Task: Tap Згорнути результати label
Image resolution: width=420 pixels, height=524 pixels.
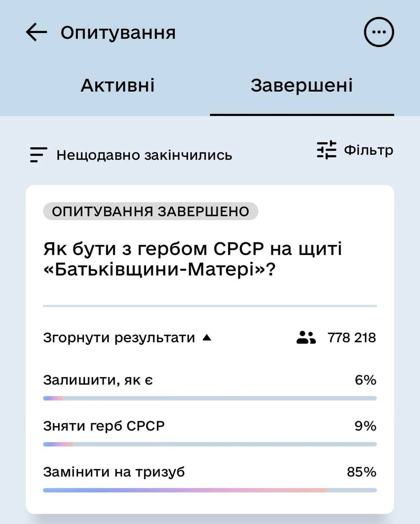Action: click(119, 338)
